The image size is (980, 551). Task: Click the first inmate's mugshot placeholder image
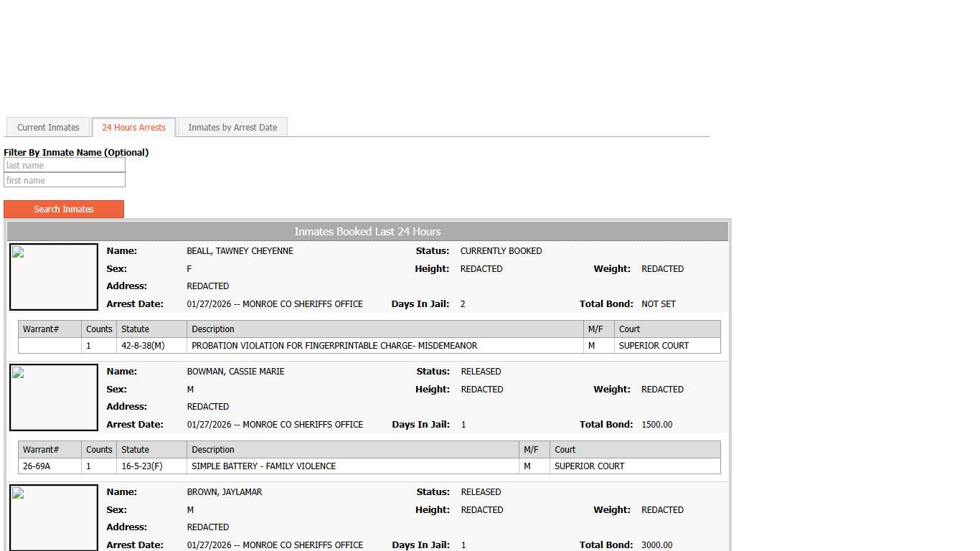tap(54, 277)
